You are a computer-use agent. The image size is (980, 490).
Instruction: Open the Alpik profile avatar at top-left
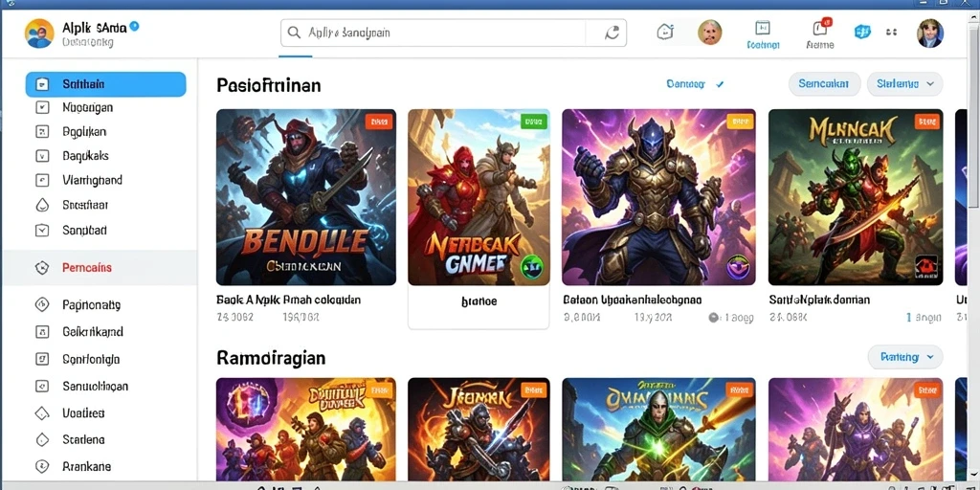coord(39,33)
